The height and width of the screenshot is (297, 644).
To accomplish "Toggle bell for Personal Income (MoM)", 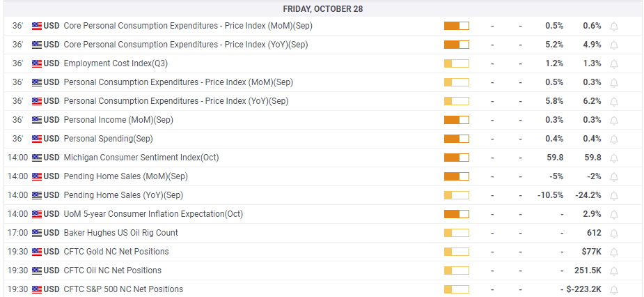I will coord(614,121).
